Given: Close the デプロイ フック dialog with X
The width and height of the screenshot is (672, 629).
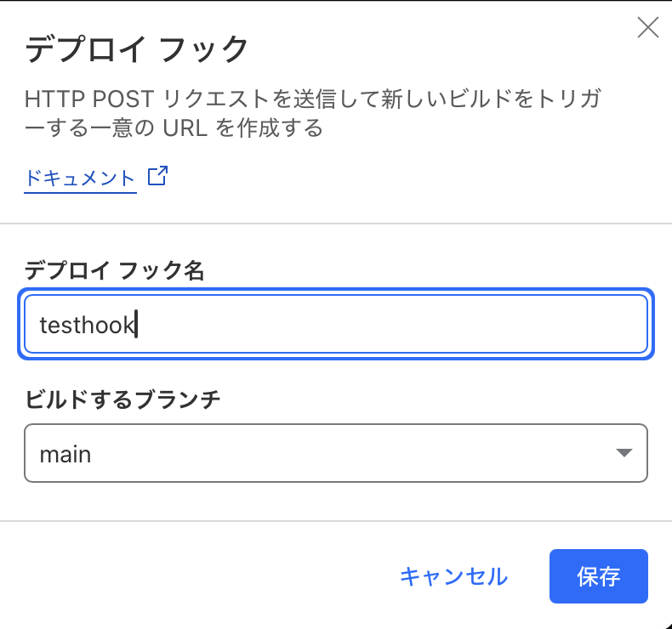Looking at the screenshot, I should 648,28.
